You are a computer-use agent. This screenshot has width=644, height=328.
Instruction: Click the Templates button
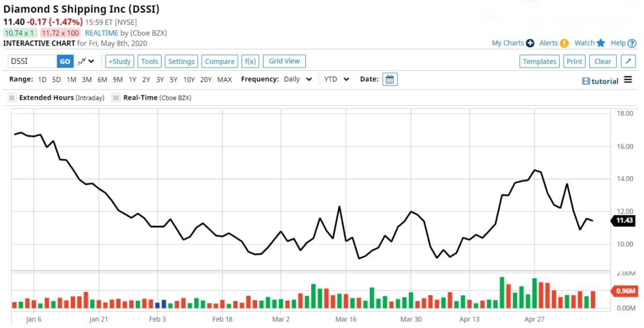539,61
